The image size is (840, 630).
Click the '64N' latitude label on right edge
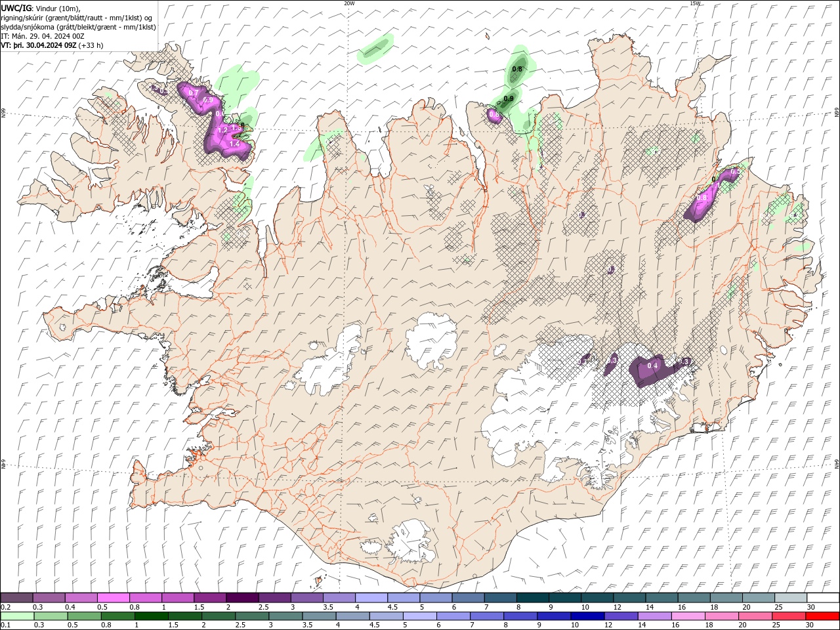pos(837,464)
